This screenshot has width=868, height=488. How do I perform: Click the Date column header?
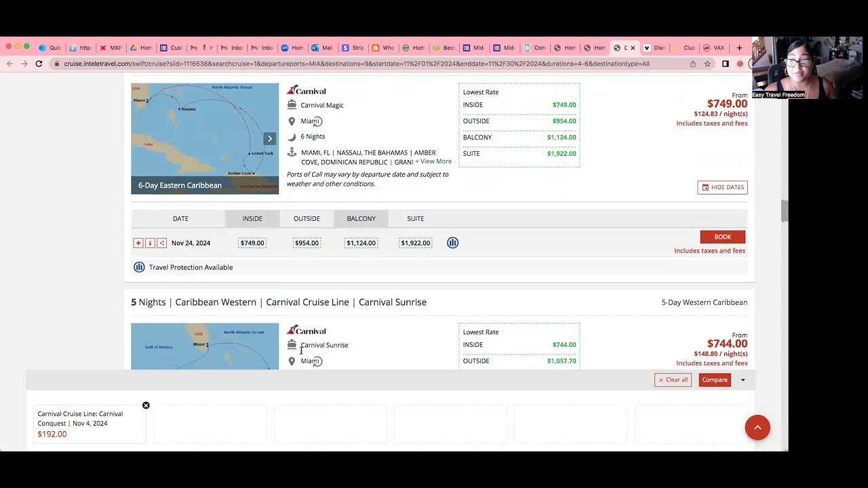180,218
